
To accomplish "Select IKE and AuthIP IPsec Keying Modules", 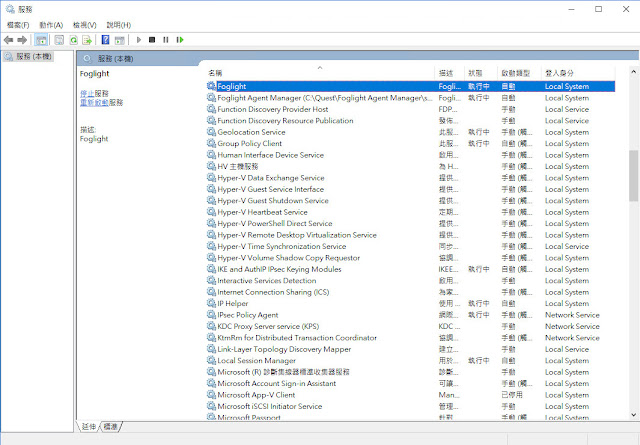I will (410, 269).
